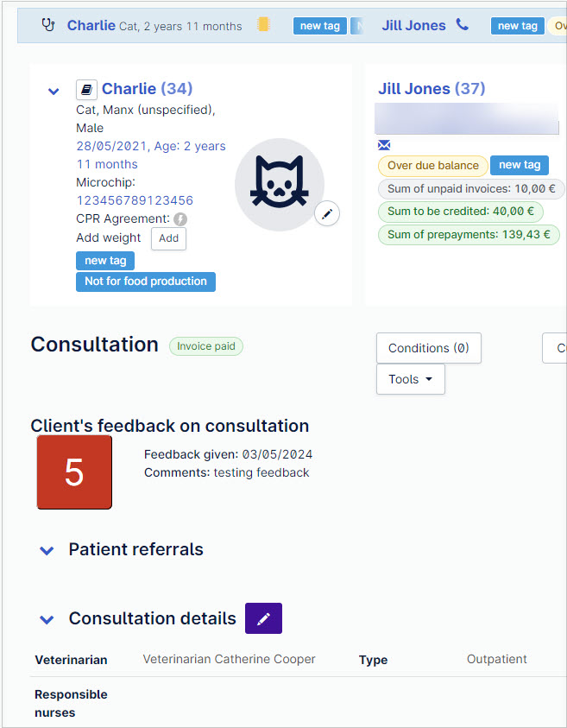Click the microchip number 123456789123456
Viewport: 567px width, 728px height.
[x=135, y=200]
